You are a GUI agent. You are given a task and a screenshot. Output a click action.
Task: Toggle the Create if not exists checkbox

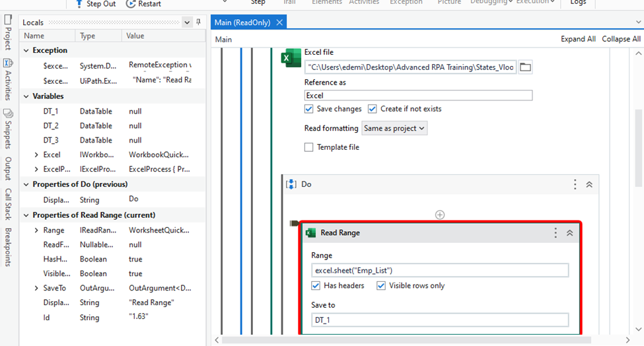click(x=372, y=109)
